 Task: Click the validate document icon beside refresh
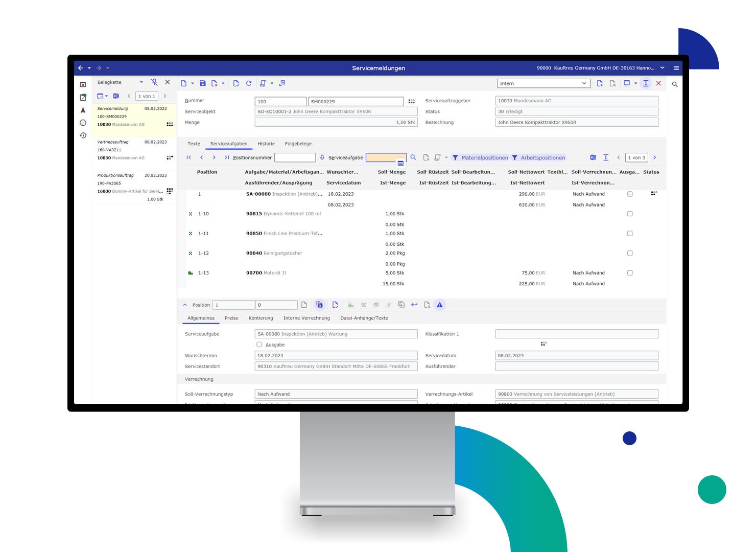tap(236, 83)
